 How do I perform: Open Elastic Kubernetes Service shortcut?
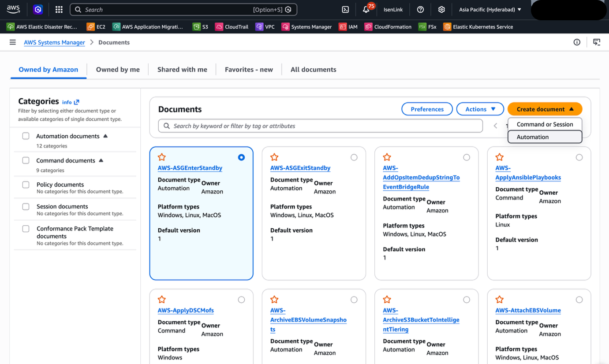point(478,27)
